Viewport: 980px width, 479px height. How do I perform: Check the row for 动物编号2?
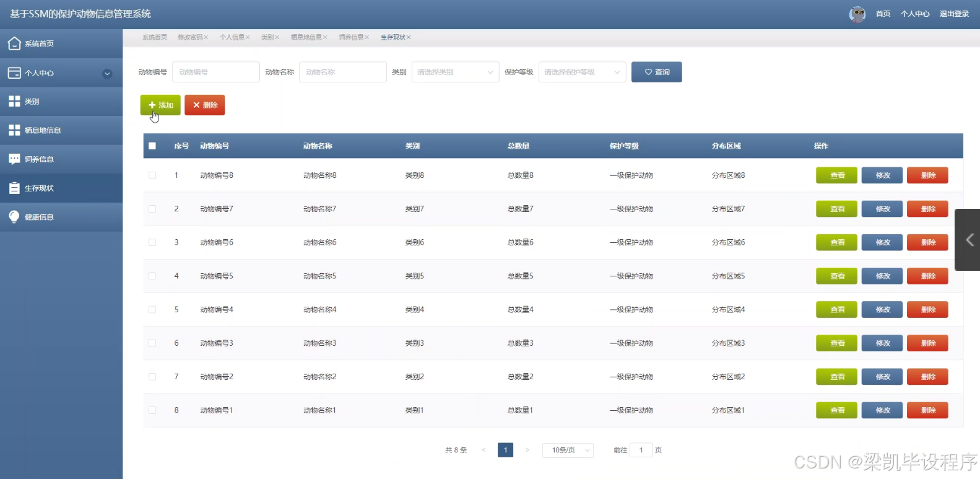coord(152,377)
